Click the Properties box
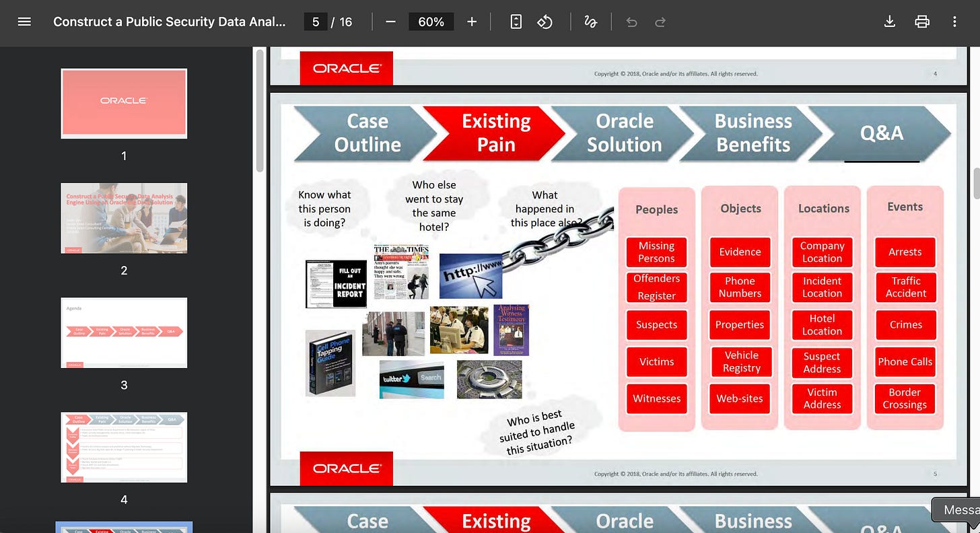The height and width of the screenshot is (533, 980). click(740, 324)
